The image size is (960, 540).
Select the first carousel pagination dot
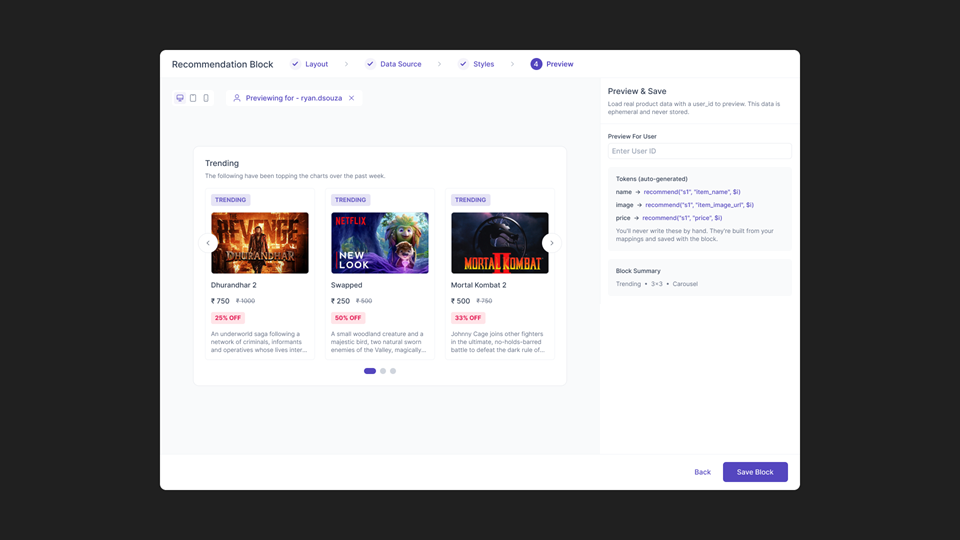[x=370, y=371]
